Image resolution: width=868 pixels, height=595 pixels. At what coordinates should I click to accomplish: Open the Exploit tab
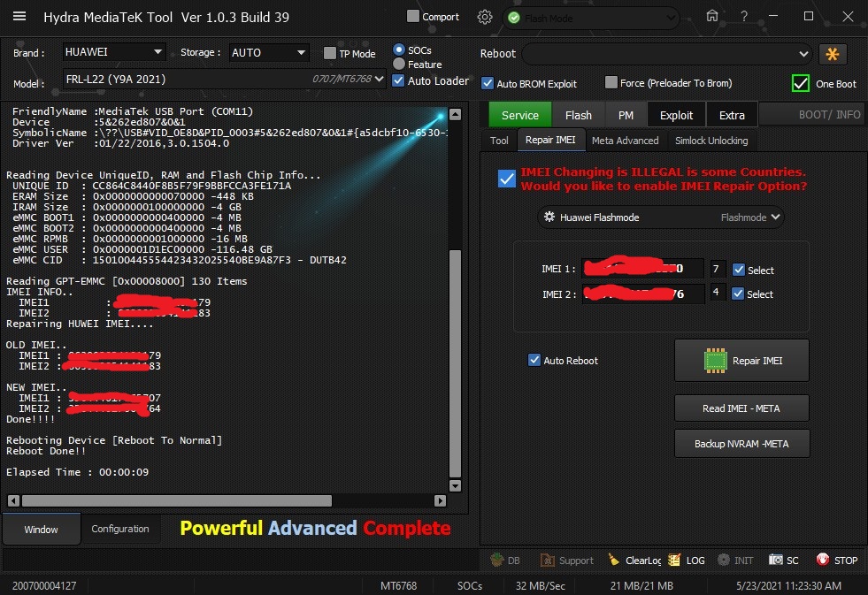676,115
